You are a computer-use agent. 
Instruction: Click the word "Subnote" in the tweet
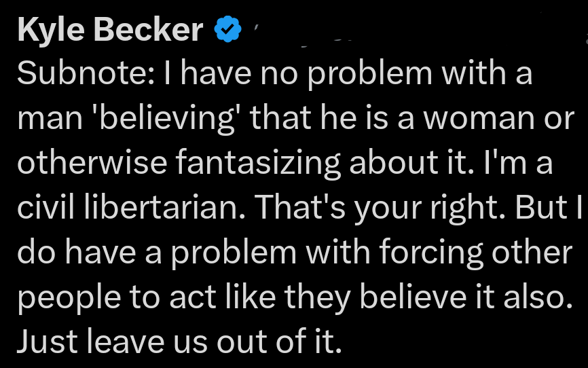click(x=77, y=73)
